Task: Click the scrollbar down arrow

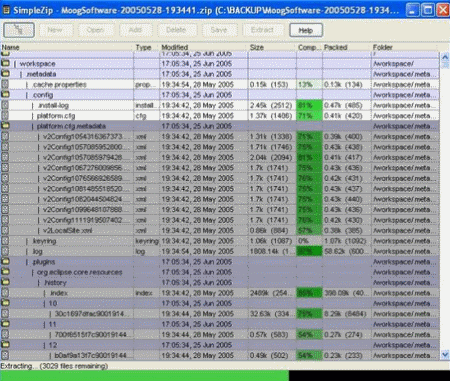Action: pos(445,355)
